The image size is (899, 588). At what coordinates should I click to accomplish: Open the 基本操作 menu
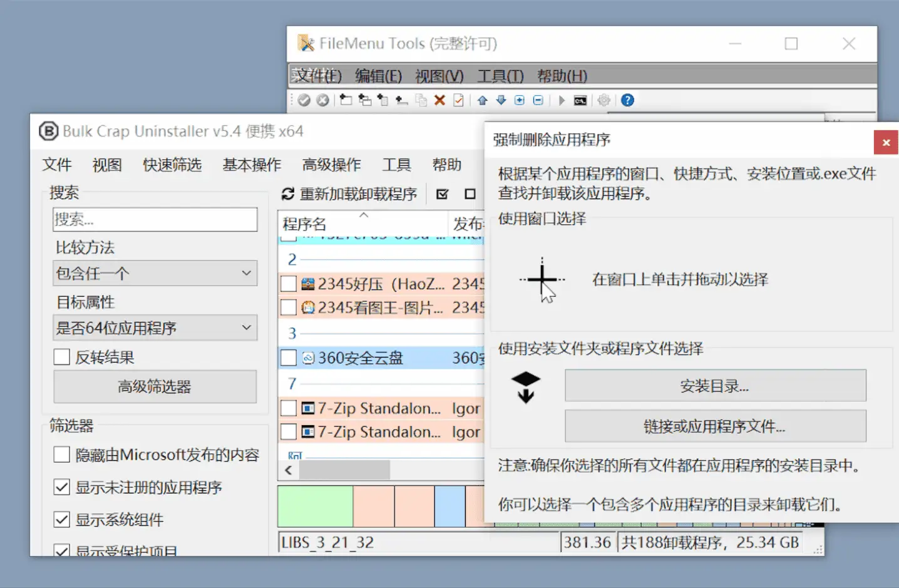pos(252,165)
